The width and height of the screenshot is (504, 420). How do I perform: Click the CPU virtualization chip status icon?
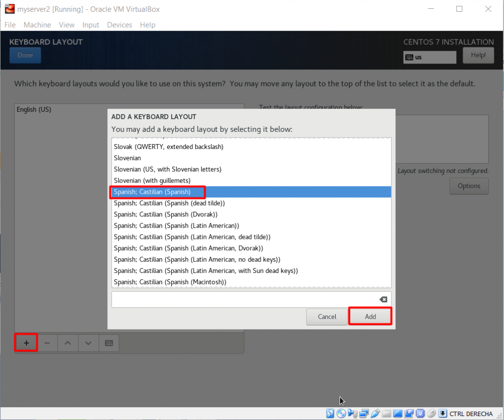420,413
